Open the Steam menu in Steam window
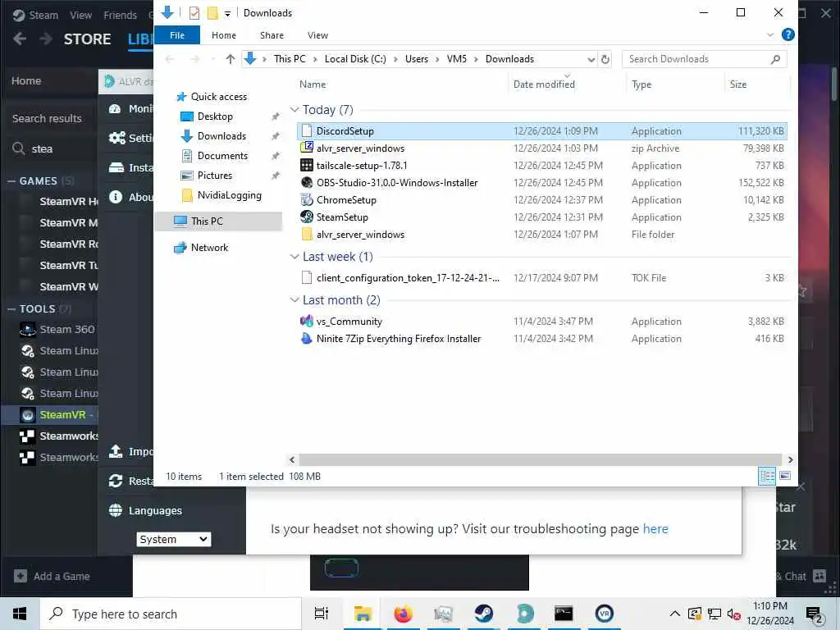This screenshot has height=630, width=840. click(43, 15)
